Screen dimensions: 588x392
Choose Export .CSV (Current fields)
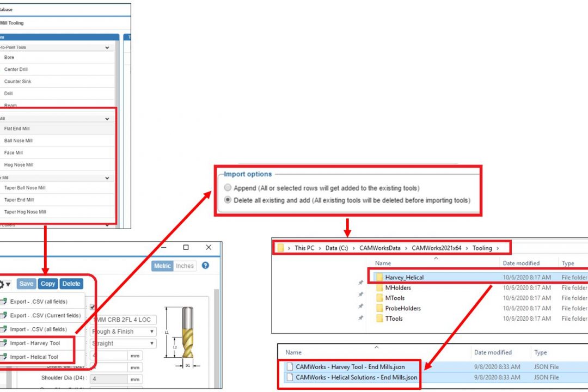(45, 315)
